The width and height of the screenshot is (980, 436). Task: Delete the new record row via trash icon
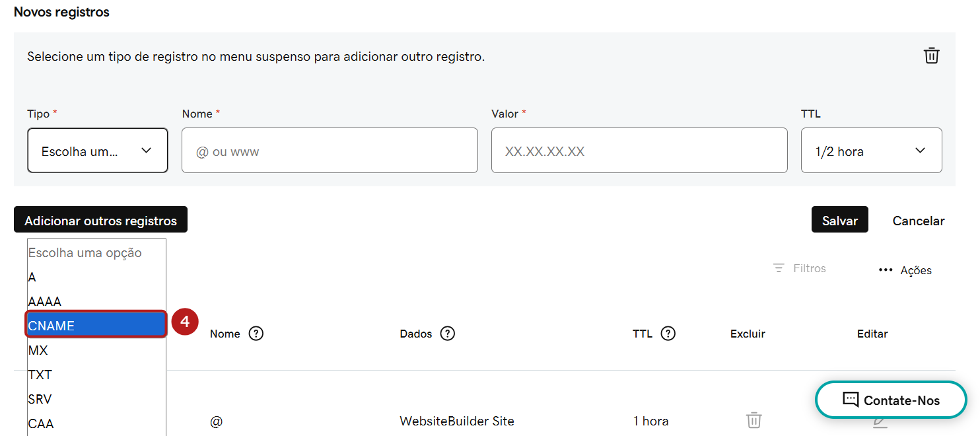(x=931, y=55)
